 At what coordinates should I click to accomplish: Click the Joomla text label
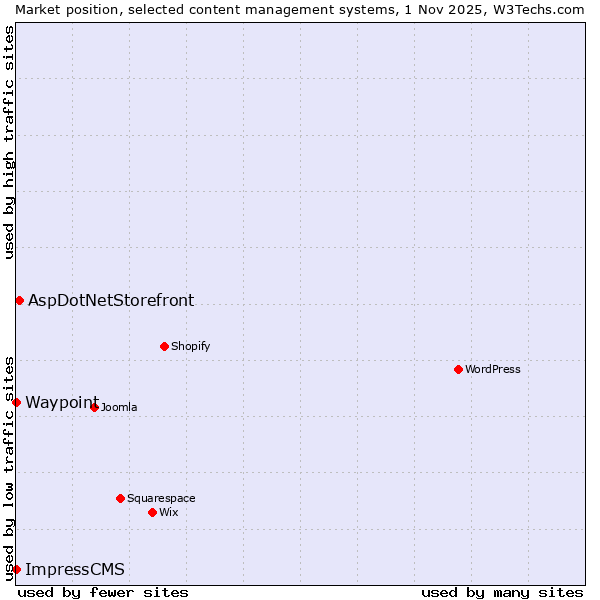point(119,407)
